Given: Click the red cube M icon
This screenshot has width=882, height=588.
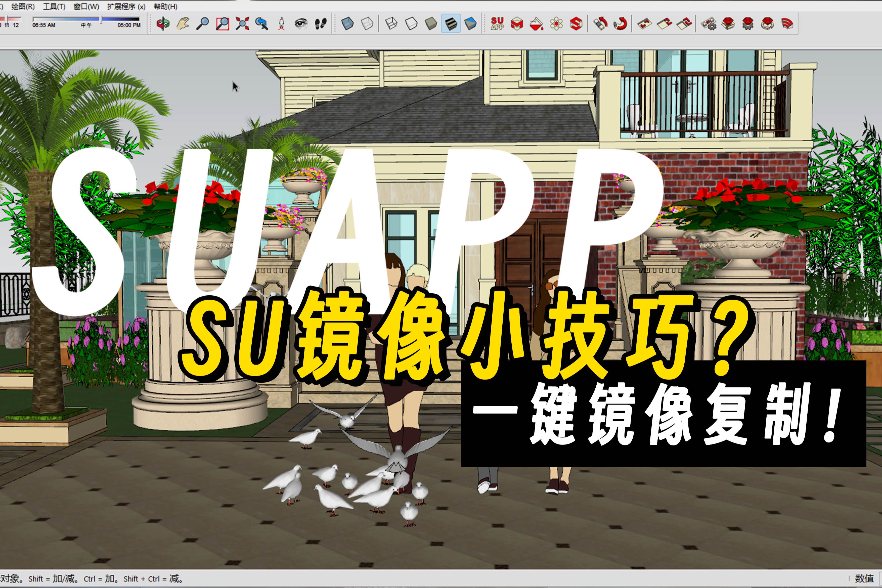Looking at the screenshot, I should click(x=517, y=24).
